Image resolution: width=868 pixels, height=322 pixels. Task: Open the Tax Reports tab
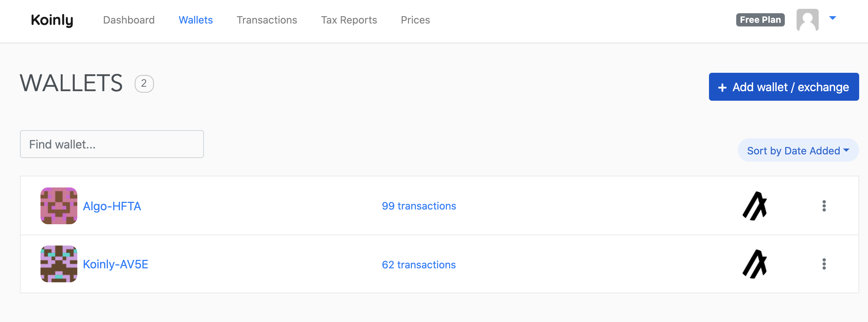click(x=349, y=20)
